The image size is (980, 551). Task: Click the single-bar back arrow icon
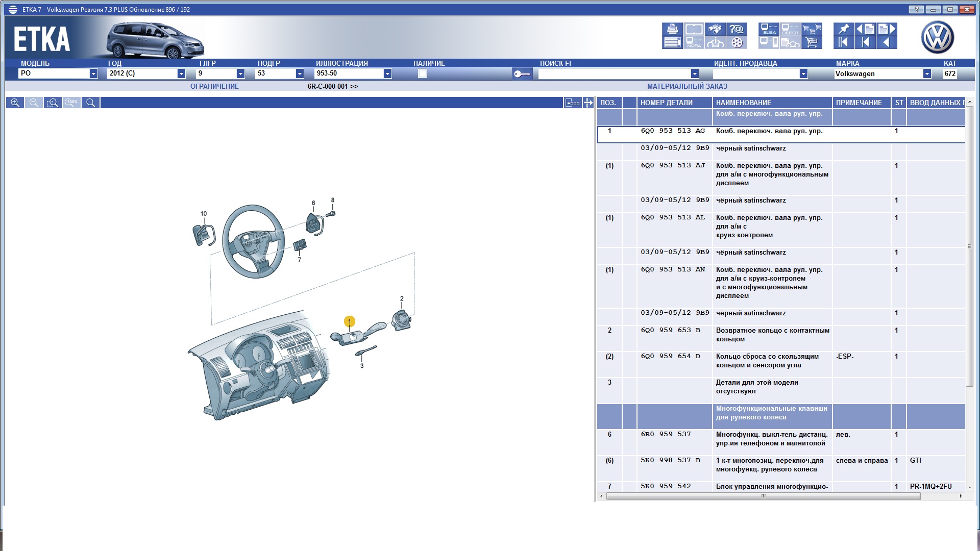(865, 42)
